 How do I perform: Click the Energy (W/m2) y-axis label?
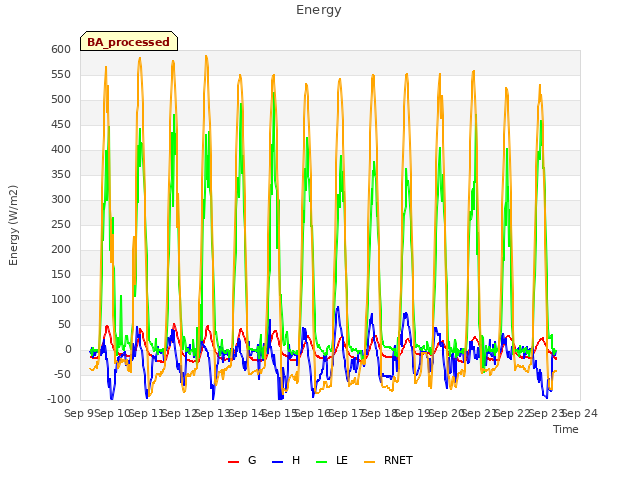(13, 225)
